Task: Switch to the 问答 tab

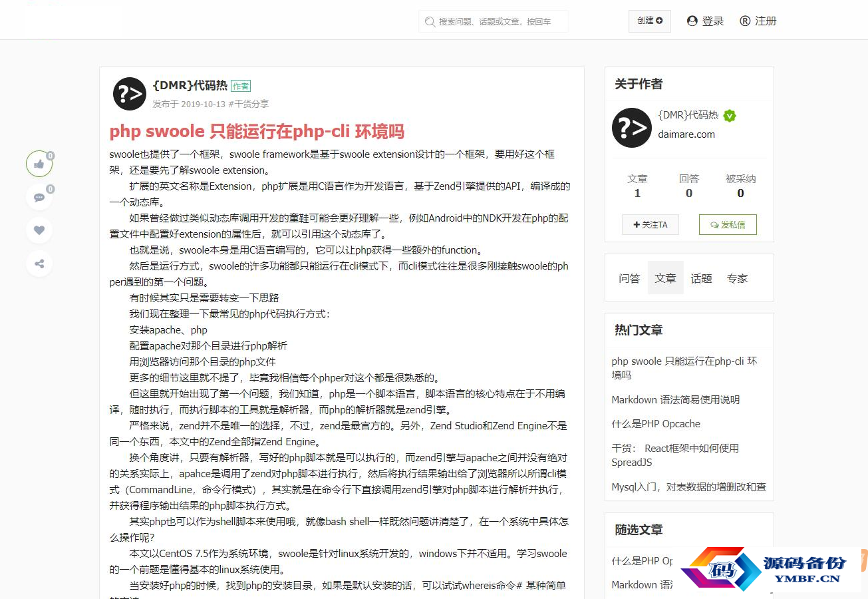Action: pos(629,278)
